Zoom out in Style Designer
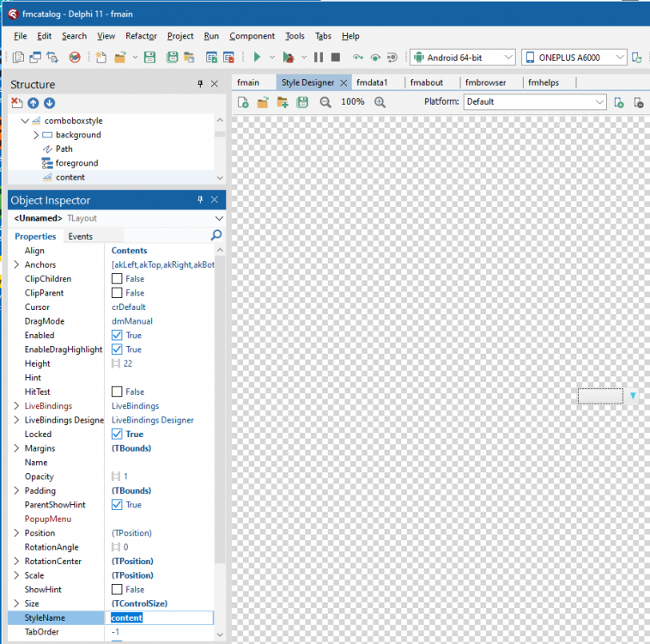 pyautogui.click(x=325, y=102)
